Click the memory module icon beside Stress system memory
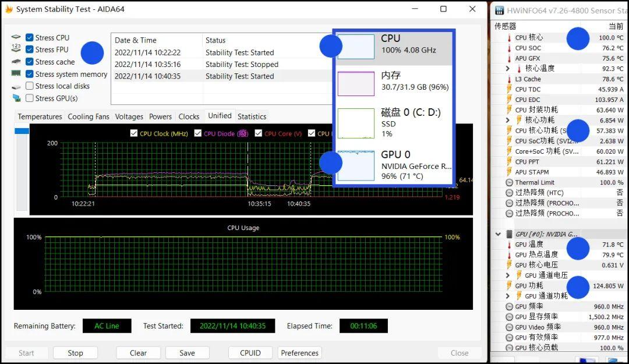This screenshot has height=364, width=629. point(16,74)
